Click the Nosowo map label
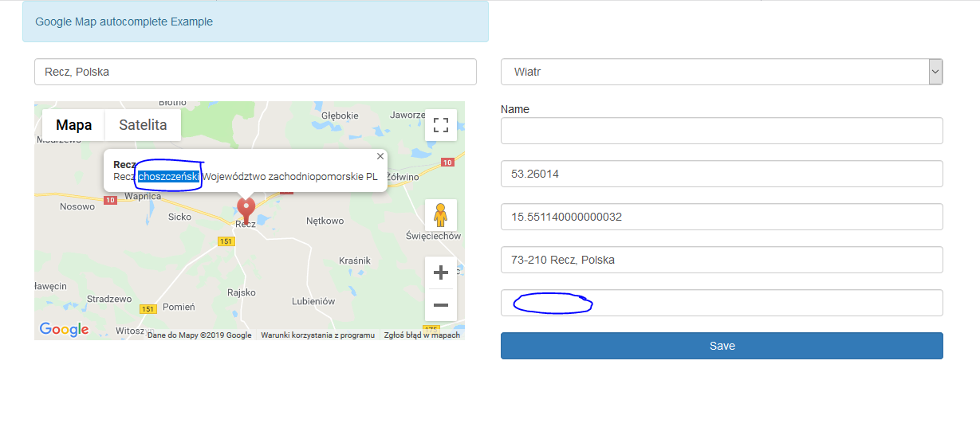The width and height of the screenshot is (980, 439). pyautogui.click(x=77, y=206)
